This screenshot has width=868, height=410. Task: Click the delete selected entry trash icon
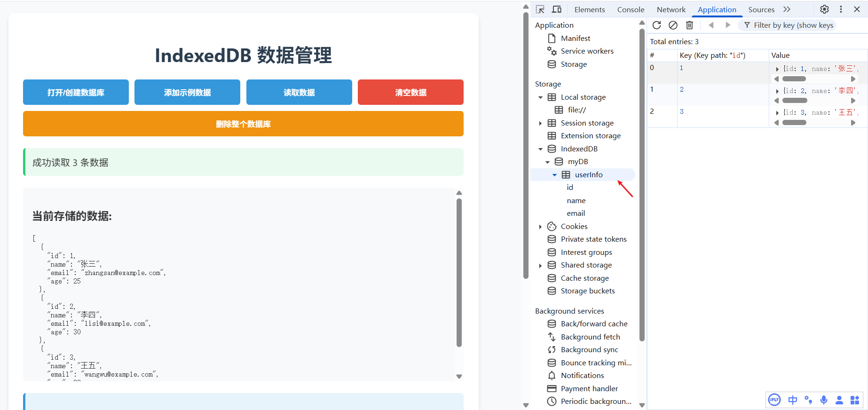coord(689,25)
